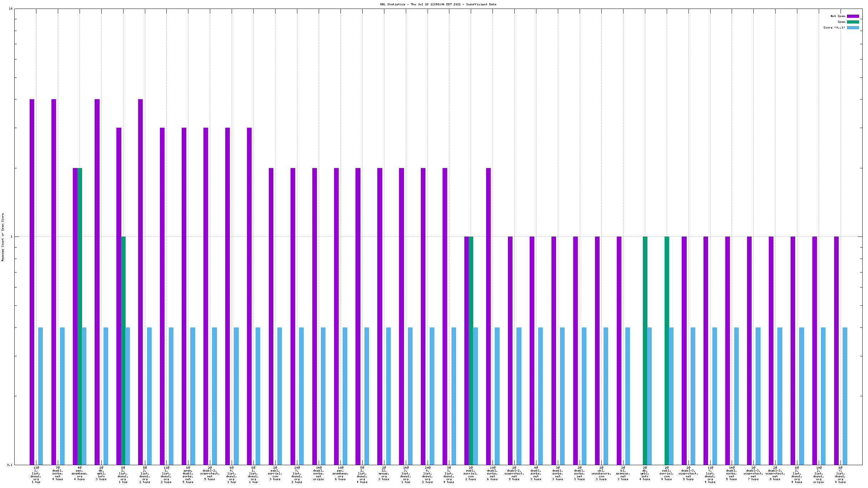Click the Message Count or Spam Score axis label
This screenshot has height=488, width=868.
click(3, 237)
